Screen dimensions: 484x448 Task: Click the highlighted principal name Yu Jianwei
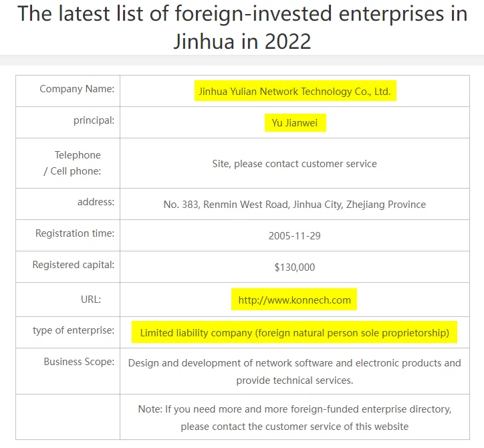[294, 123]
